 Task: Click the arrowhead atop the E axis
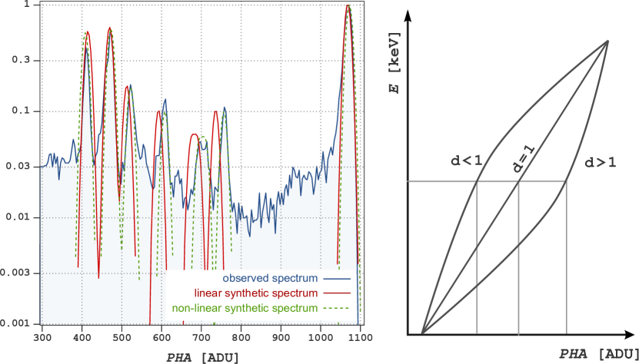coord(408,16)
